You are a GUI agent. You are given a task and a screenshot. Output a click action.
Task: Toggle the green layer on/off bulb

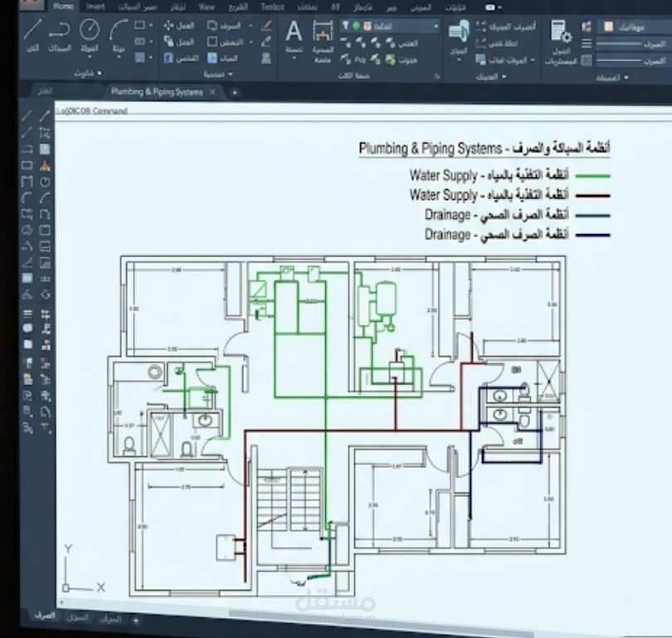click(357, 27)
